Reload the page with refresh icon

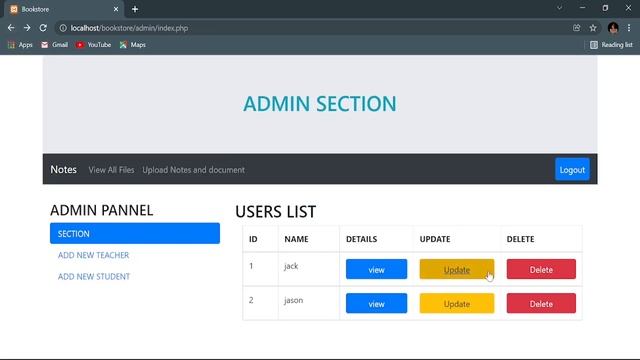43,28
